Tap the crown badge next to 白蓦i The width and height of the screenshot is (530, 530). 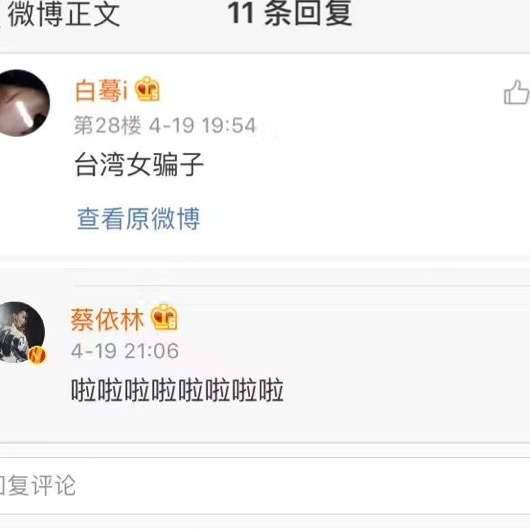click(x=147, y=89)
